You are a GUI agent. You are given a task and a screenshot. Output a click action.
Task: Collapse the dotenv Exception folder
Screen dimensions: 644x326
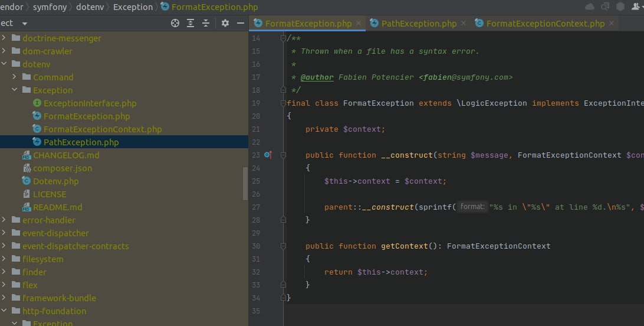coord(14,90)
